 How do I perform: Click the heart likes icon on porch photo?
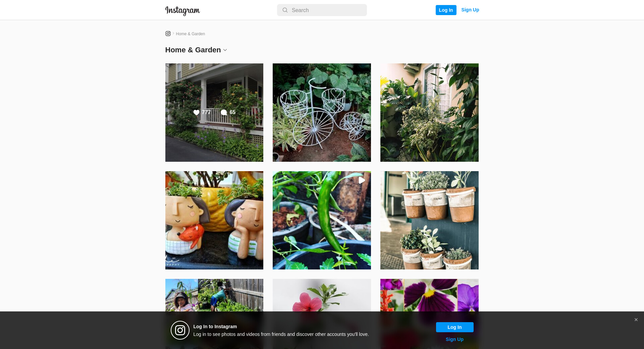197,112
